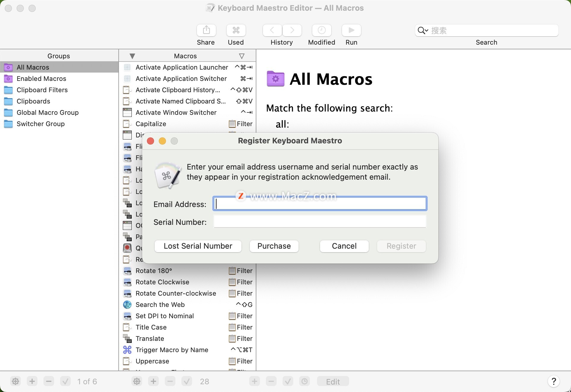Click the Share toolbar icon
The image size is (571, 392).
tap(206, 30)
